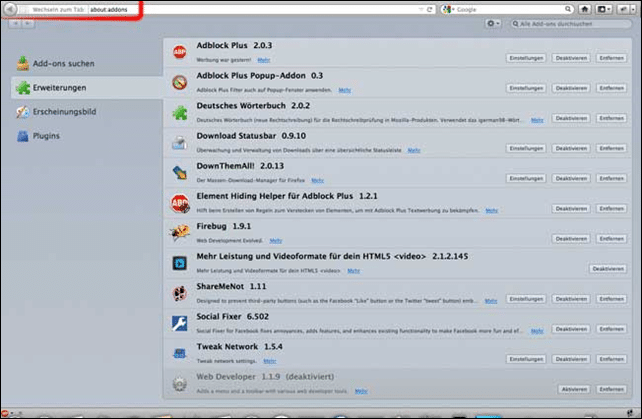The width and height of the screenshot is (642, 419).
Task: Open Einstellungen for Adblock Plus Popup-Addon
Action: (526, 88)
